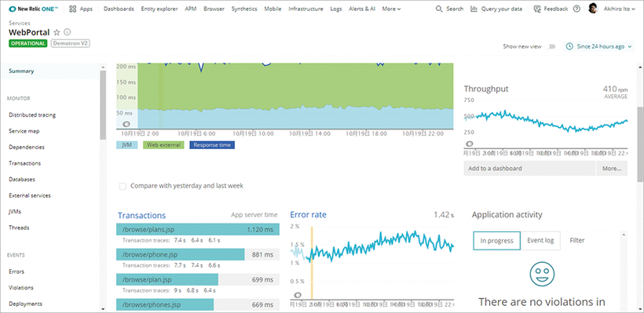Screen dimensions: 644x313
Task: Click the Search magnifier icon
Action: [x=439, y=9]
